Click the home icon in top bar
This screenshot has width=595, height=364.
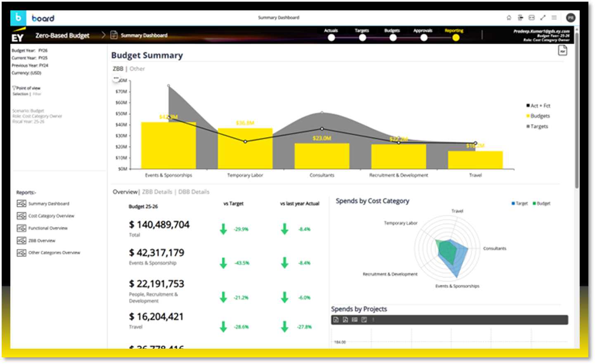(x=509, y=18)
